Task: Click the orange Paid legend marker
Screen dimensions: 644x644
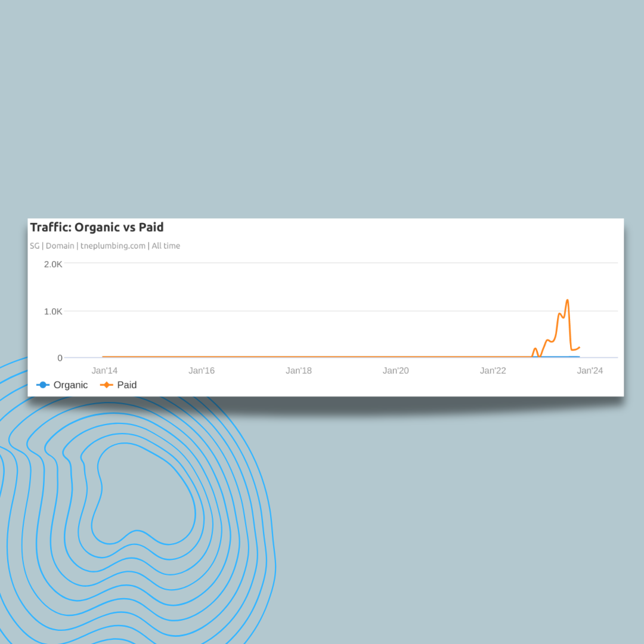Action: click(106, 385)
